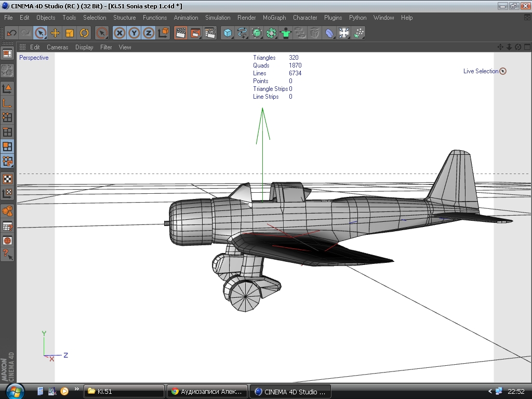Open the MoGraph menu

click(x=274, y=18)
